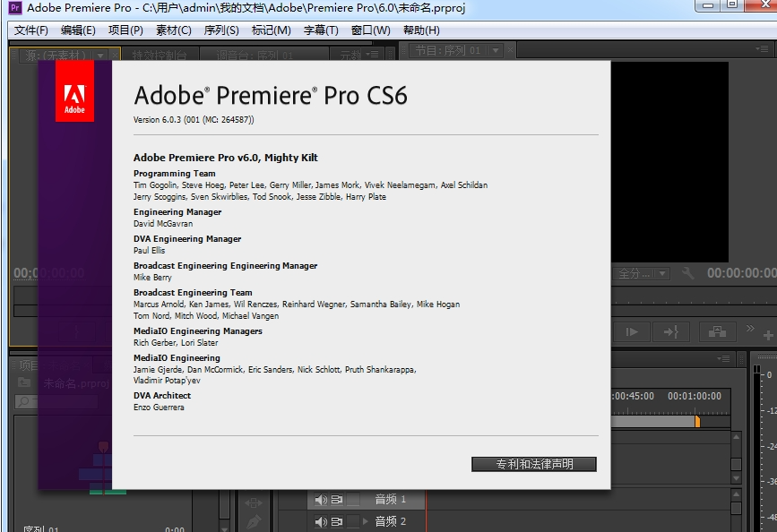
Task: Click video tracks scrollbar up arrow
Action: pos(736,437)
